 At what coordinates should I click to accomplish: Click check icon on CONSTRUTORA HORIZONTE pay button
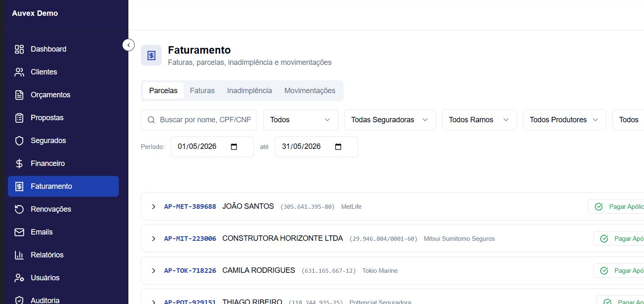click(x=604, y=239)
